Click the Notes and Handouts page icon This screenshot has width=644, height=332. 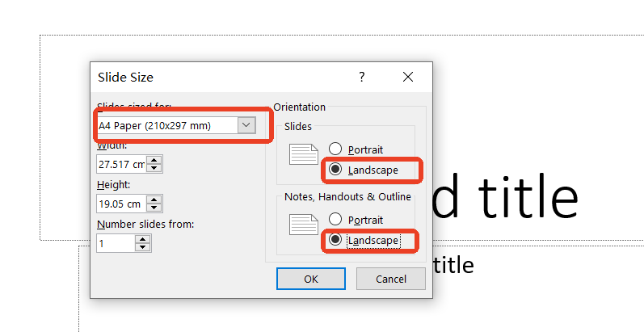pos(305,228)
